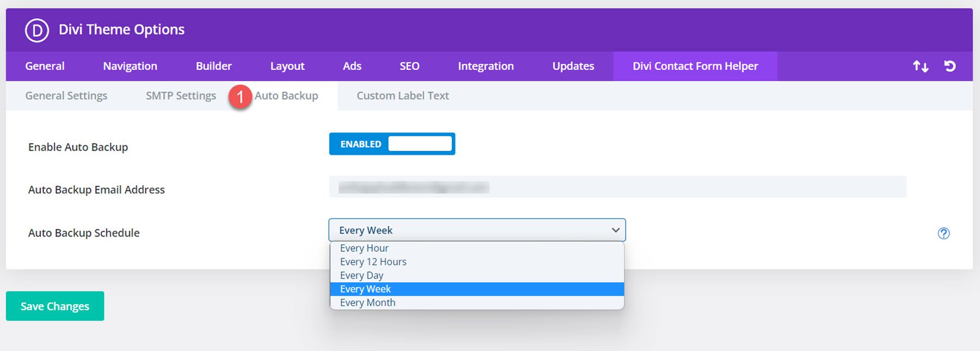Open the Navigation tab
The height and width of the screenshot is (351, 980).
click(130, 66)
